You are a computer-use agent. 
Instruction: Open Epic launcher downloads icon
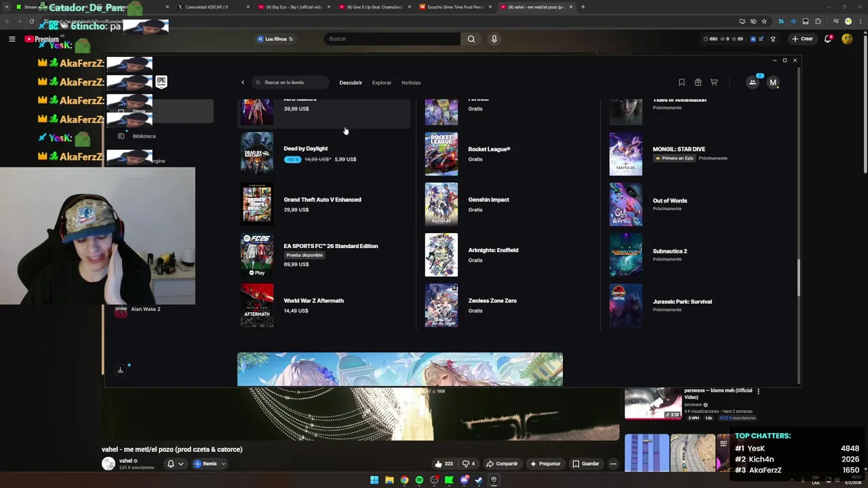click(120, 370)
